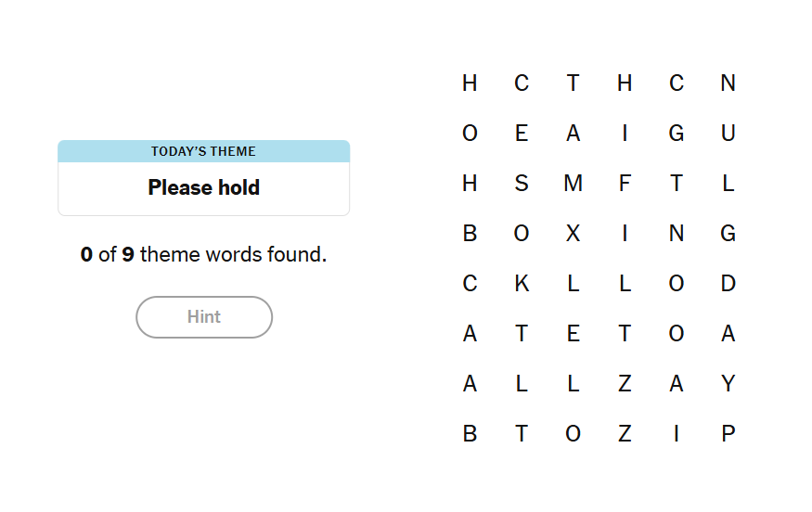
Task: Tap the H in the top-left corner
Action: 470,83
